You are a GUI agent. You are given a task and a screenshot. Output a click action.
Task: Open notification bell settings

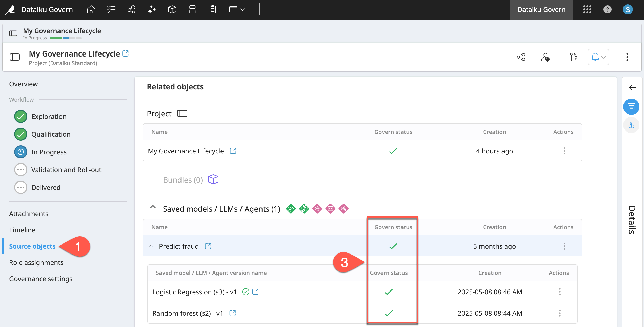pyautogui.click(x=598, y=57)
